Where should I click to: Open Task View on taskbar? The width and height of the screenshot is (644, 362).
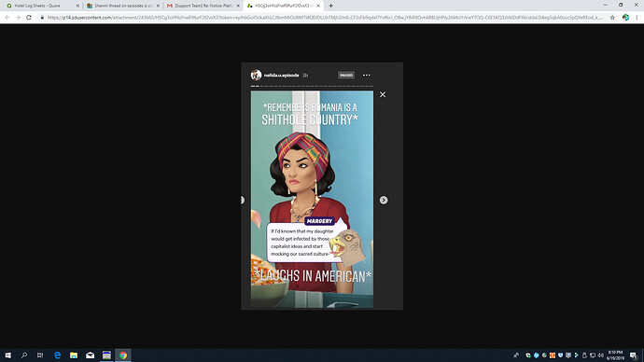pos(40,355)
